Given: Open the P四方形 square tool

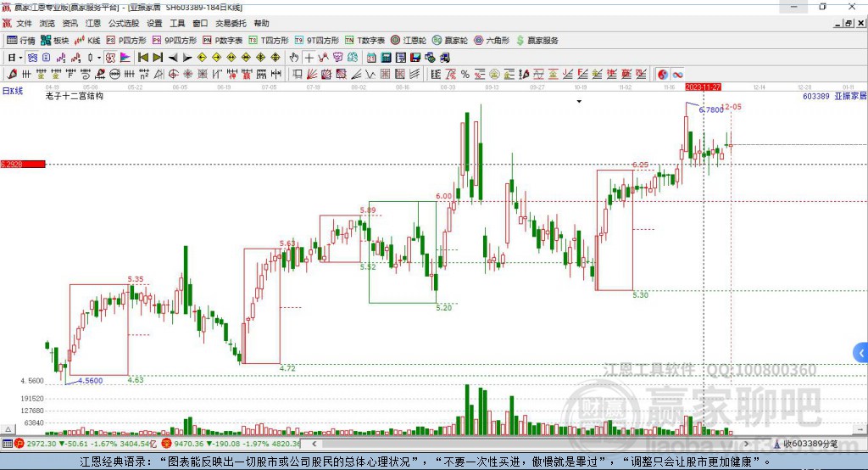Looking at the screenshot, I should pyautogui.click(x=126, y=41).
